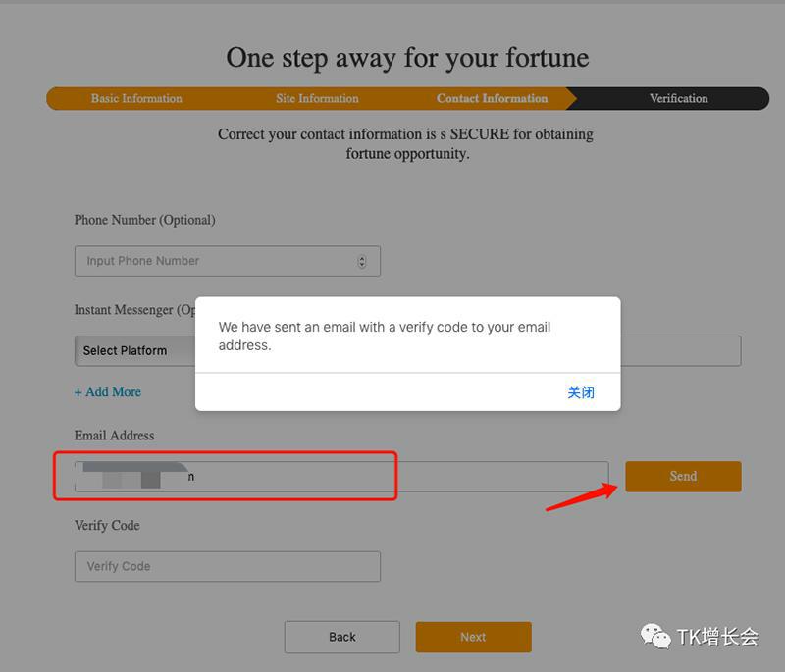Screen dimensions: 785x672
Task: Focus the Input Phone Number field
Action: coord(216,261)
